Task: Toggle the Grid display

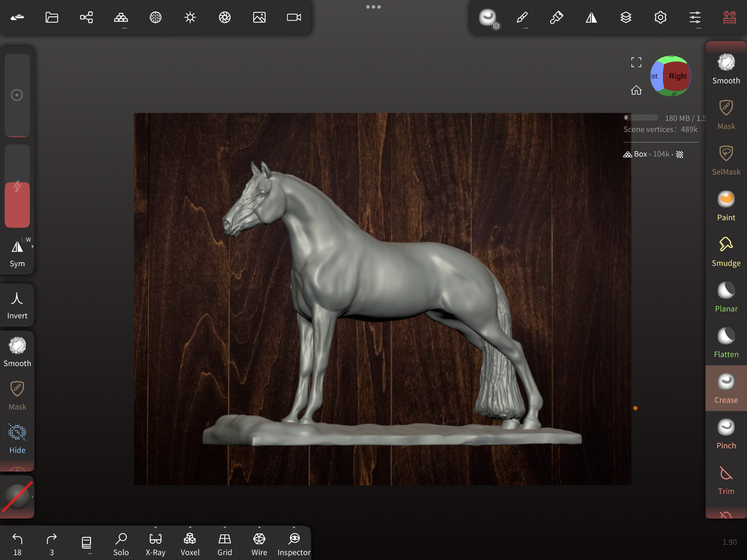Action: click(224, 543)
